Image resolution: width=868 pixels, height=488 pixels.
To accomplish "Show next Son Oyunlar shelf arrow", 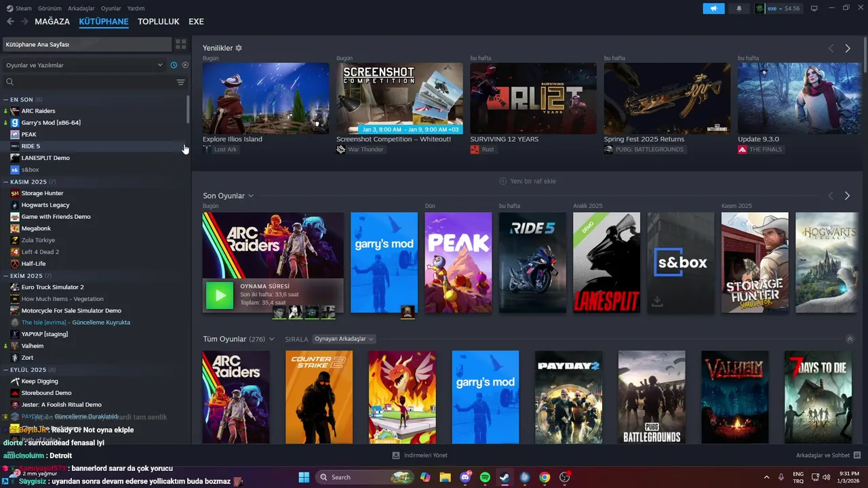I will (x=848, y=196).
